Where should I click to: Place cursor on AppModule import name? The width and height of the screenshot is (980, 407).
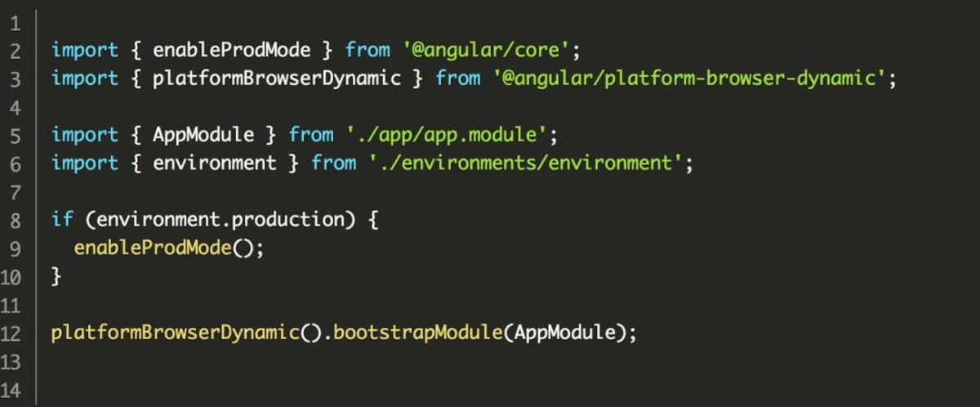[203, 135]
